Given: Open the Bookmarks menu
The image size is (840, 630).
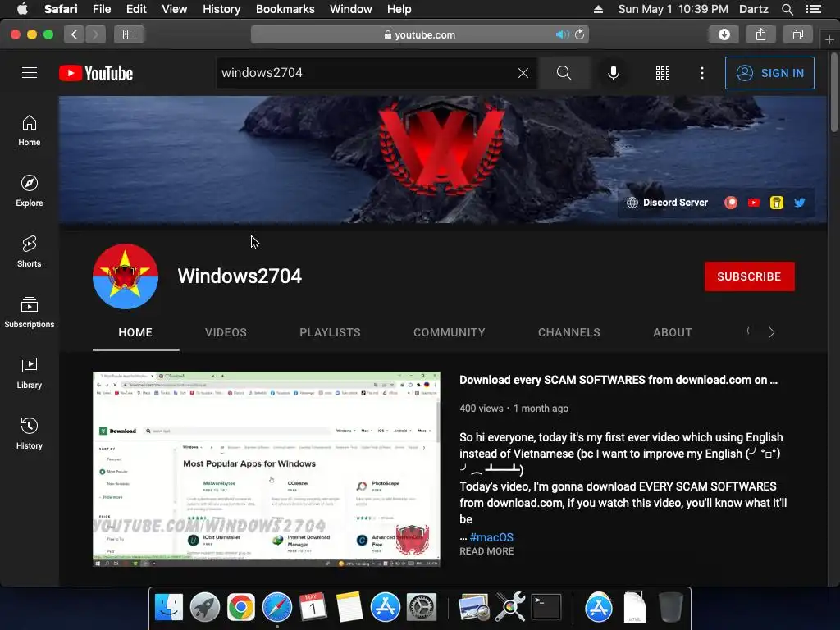Looking at the screenshot, I should tap(285, 9).
